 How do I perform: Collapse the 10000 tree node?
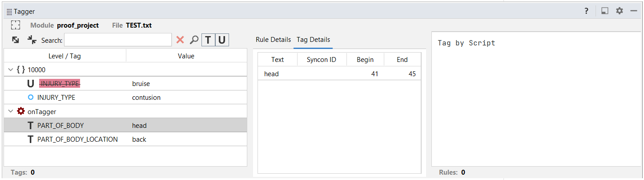click(11, 70)
